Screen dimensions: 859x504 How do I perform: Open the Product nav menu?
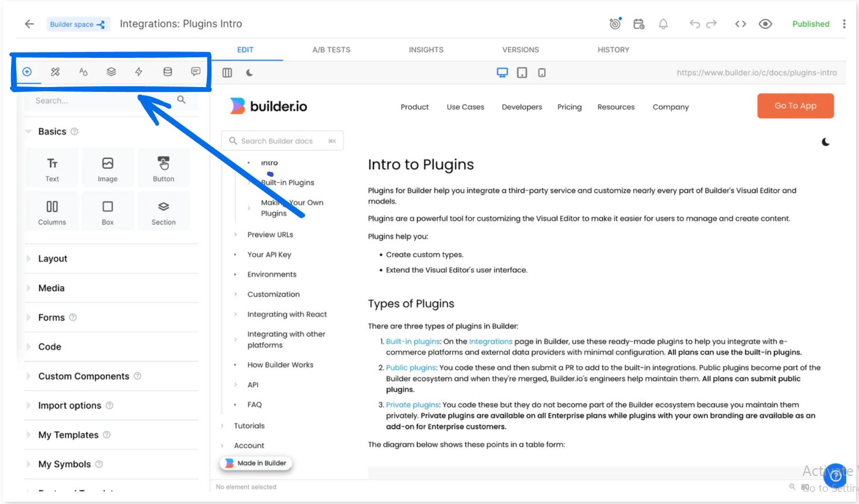coord(415,107)
